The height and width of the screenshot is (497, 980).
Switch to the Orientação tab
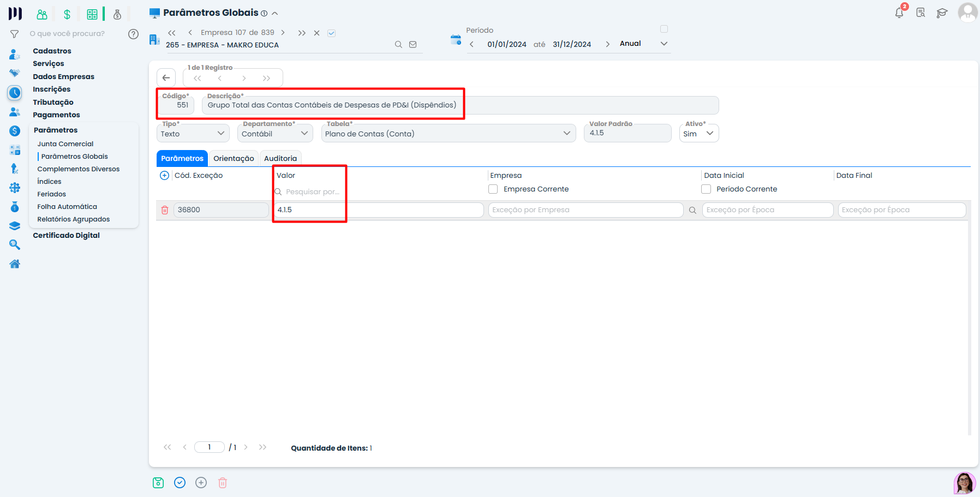(x=234, y=159)
